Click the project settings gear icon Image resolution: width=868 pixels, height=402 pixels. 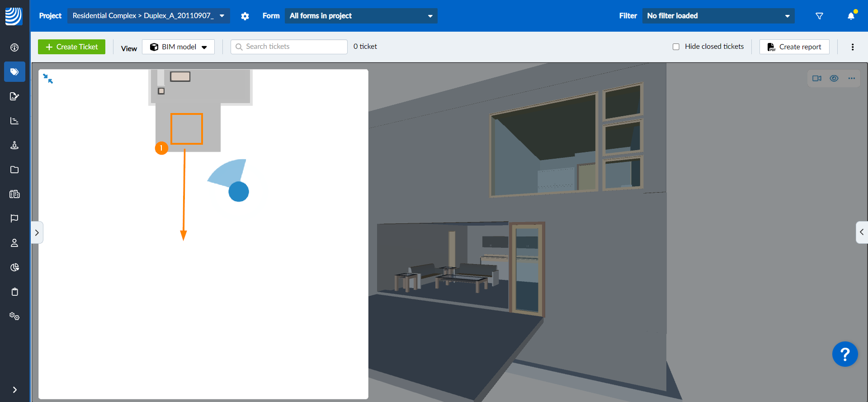click(x=245, y=16)
